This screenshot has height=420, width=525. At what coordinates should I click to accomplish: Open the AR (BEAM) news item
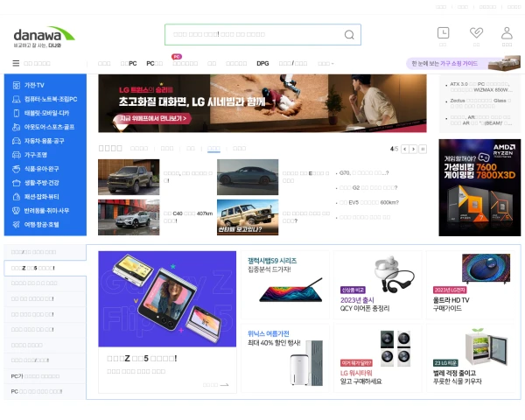click(480, 120)
